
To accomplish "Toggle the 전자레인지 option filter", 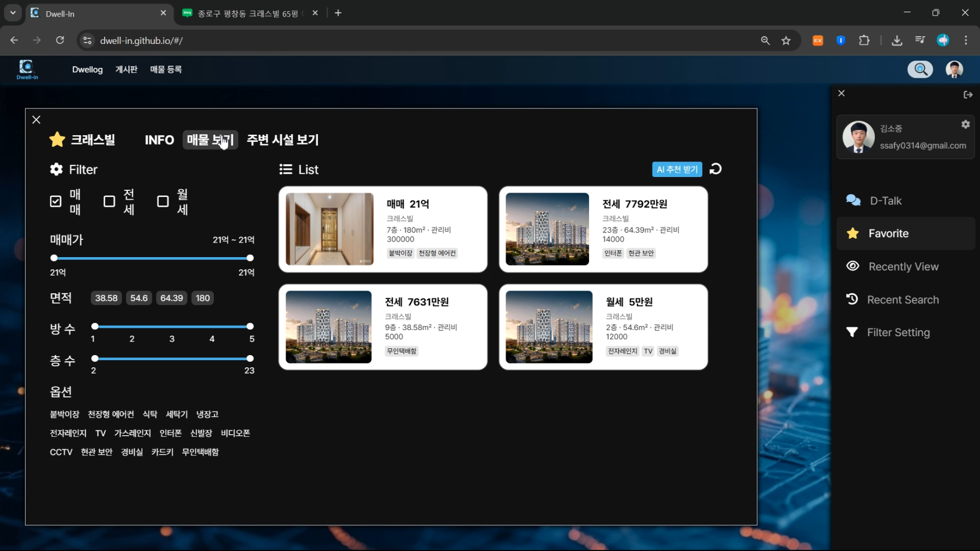I will point(68,433).
